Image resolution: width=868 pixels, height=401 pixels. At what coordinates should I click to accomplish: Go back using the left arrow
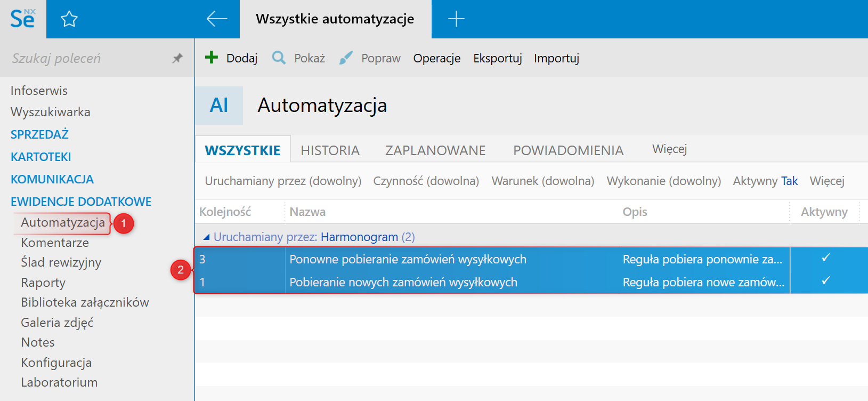coord(217,19)
